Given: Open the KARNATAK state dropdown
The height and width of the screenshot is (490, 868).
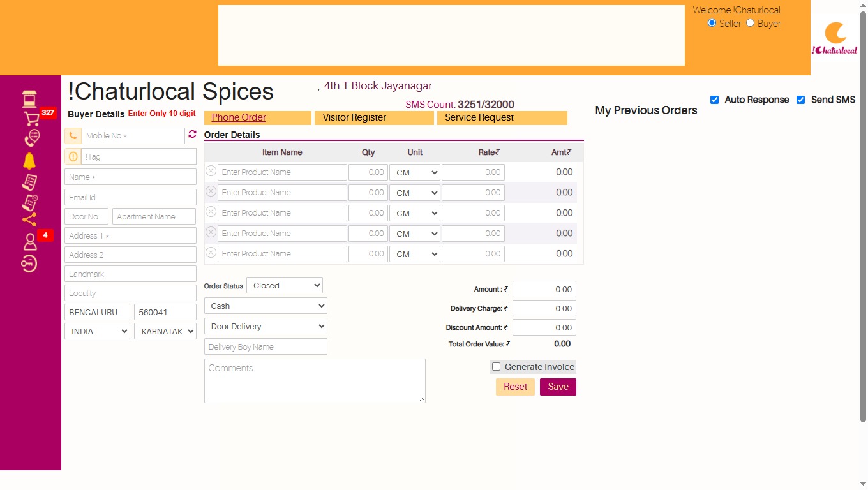Looking at the screenshot, I should pos(165,331).
